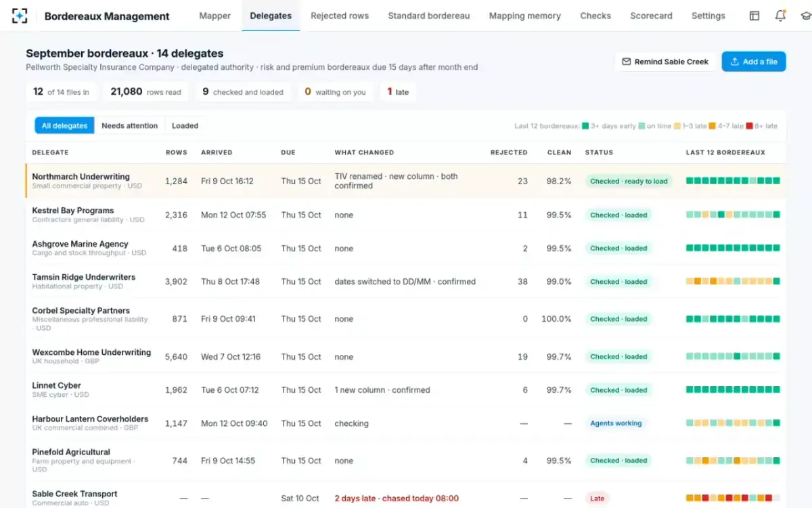The width and height of the screenshot is (812, 508).
Task: Click 1 new column confirmed note
Action: point(382,390)
